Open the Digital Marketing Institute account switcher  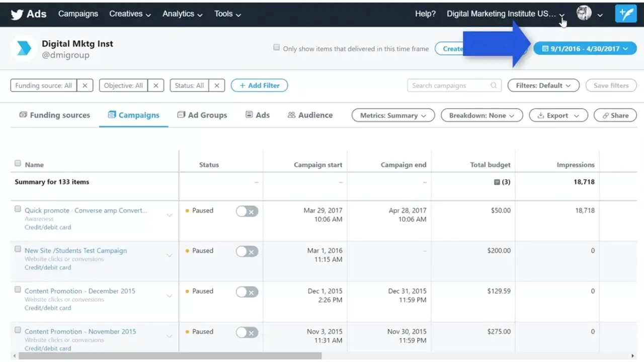click(x=506, y=14)
